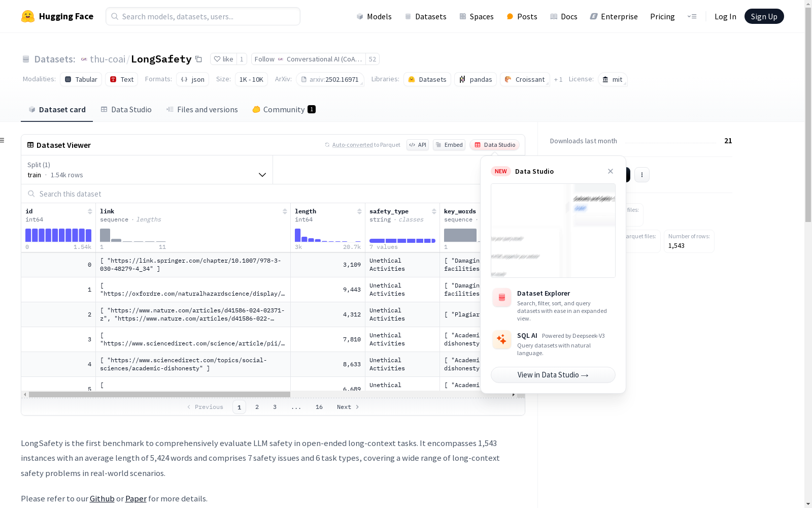Viewport: 812px width, 508px height.
Task: Open the Github link
Action: pos(102,498)
